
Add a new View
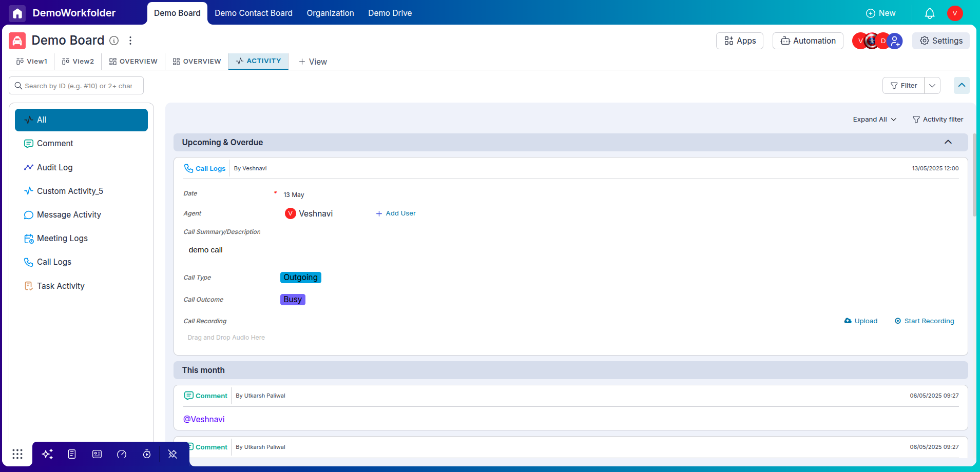(x=313, y=62)
